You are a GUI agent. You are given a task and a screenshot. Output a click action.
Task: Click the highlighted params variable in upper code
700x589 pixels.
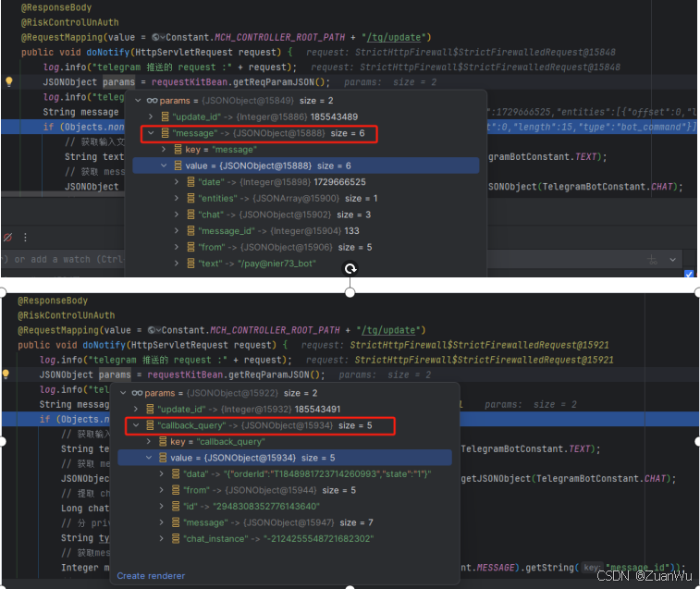[x=118, y=81]
